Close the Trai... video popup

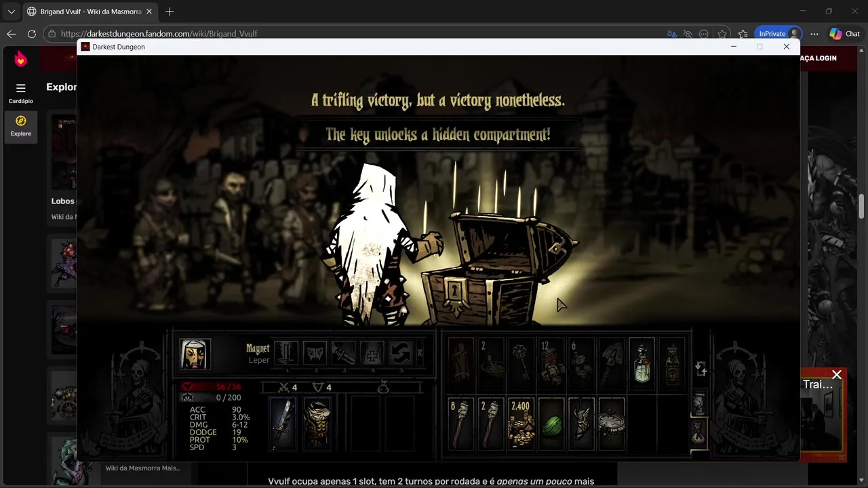tap(837, 375)
